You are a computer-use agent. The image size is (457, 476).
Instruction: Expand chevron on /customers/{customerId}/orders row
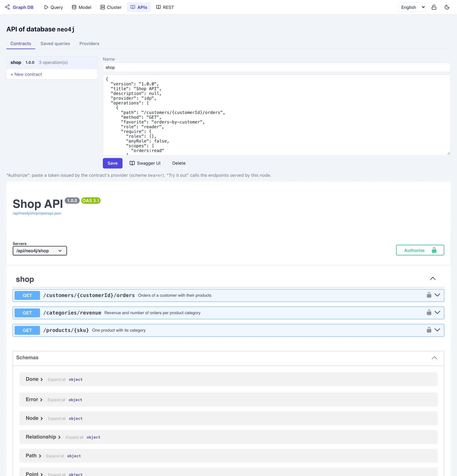tap(437, 295)
